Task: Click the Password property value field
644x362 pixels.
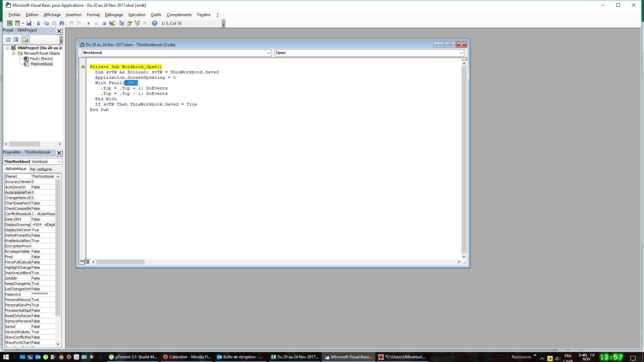Action: click(43, 294)
